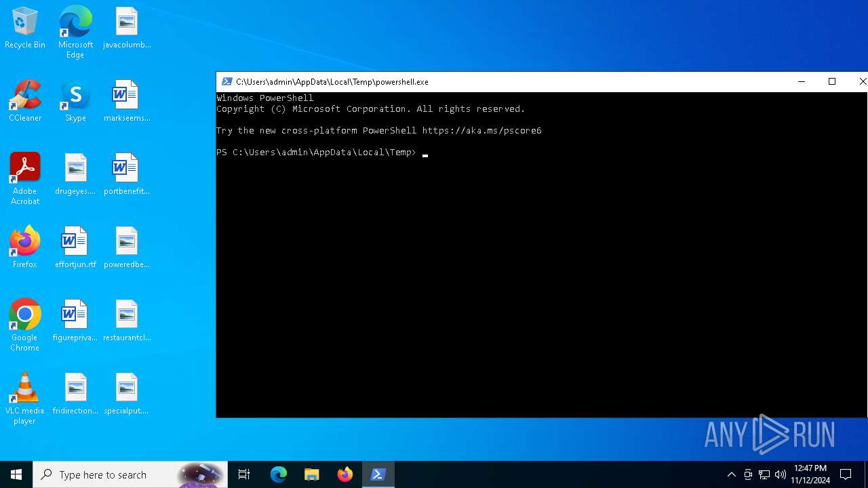
Task: Select the effortjun.rtf document icon
Action: point(75,248)
